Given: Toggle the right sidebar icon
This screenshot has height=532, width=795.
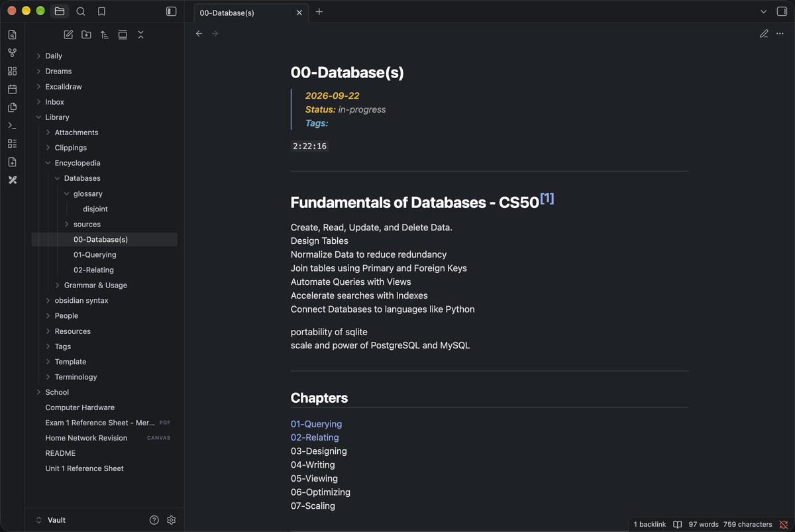Looking at the screenshot, I should pos(782,11).
